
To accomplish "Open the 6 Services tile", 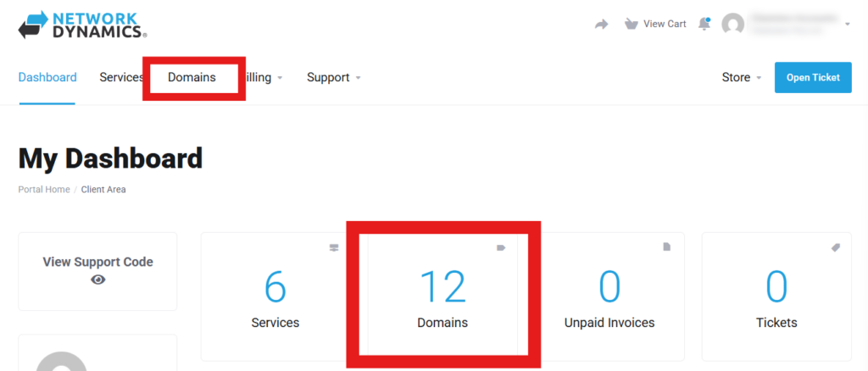I will [275, 296].
